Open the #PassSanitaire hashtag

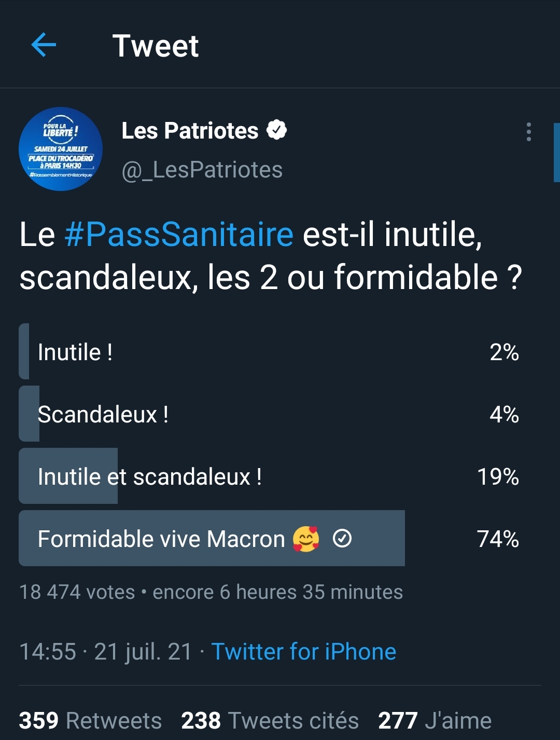179,234
